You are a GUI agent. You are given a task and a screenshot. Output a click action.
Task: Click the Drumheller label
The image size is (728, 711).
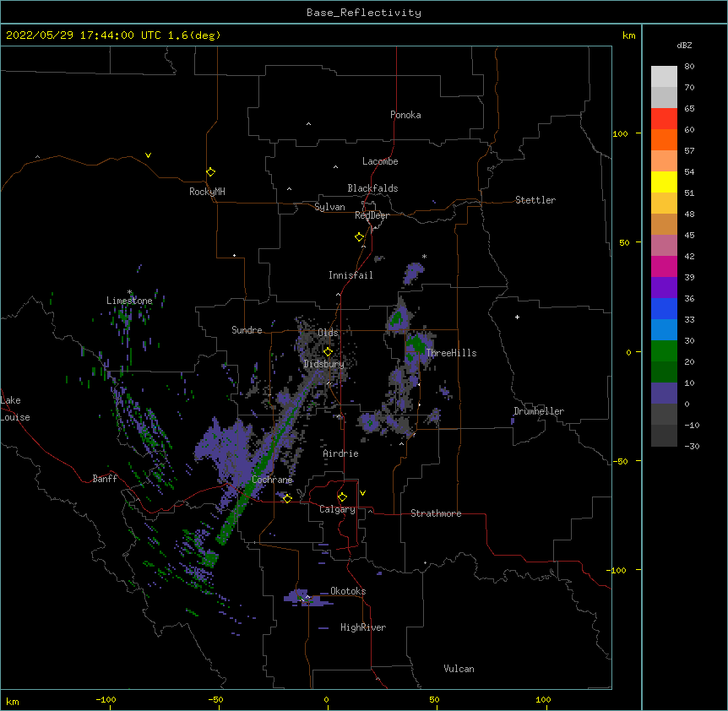click(539, 411)
